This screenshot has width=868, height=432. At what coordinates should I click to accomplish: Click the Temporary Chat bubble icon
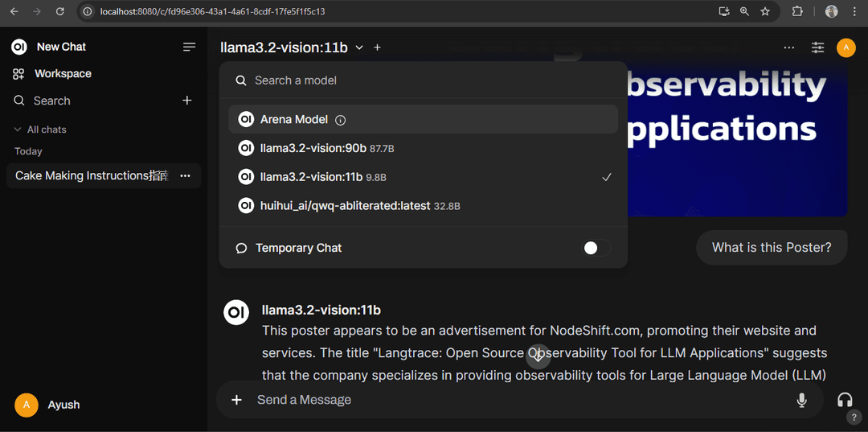(241, 248)
